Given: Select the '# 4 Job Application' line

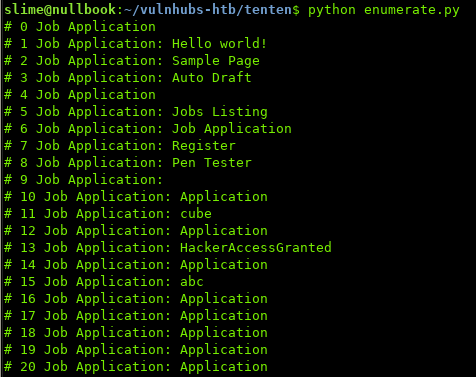Looking at the screenshot, I should (80, 95).
